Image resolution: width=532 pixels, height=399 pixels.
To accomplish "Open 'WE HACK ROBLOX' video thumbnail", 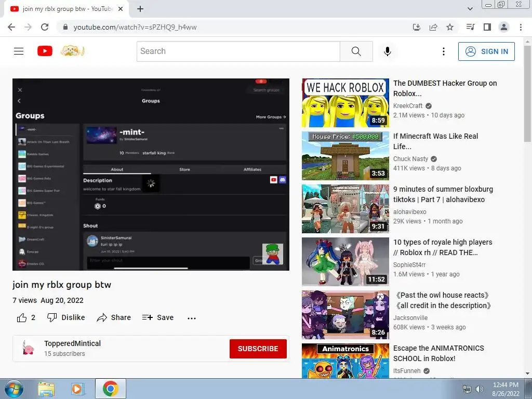I will click(345, 103).
